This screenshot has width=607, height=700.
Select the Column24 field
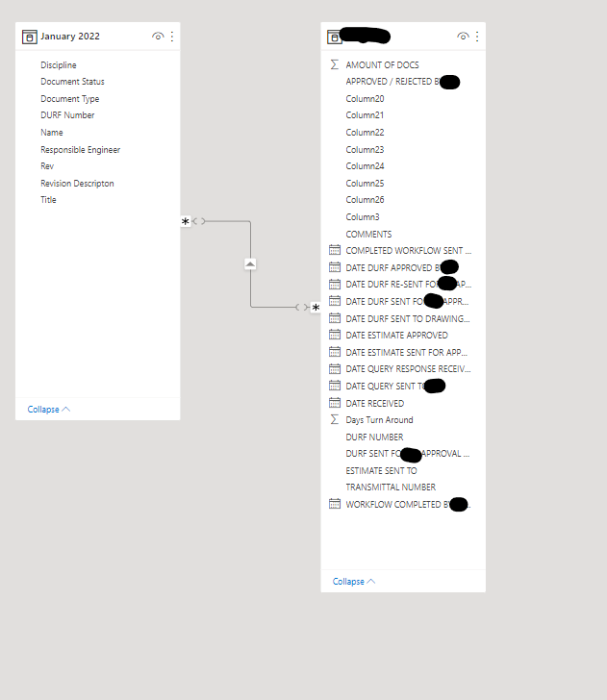(365, 166)
